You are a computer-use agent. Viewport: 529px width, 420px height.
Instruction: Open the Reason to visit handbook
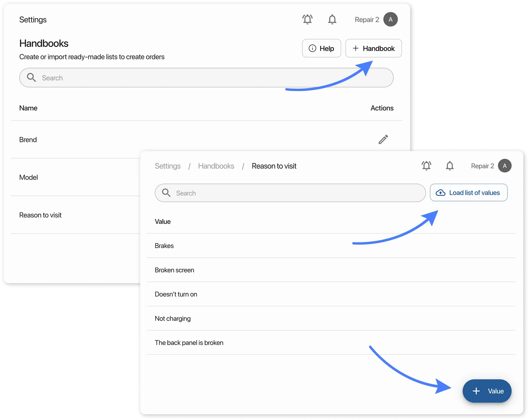pyautogui.click(x=40, y=215)
